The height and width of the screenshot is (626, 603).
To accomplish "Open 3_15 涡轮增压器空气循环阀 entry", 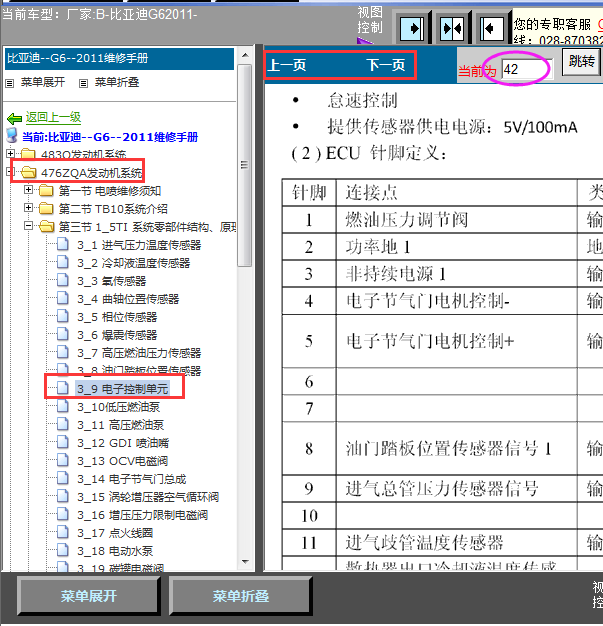I will (x=148, y=497).
